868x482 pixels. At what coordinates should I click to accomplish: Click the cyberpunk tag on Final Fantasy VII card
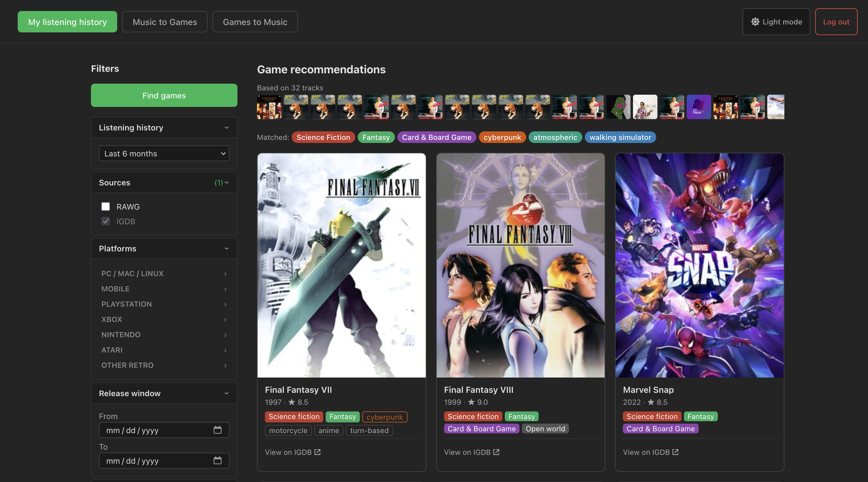(x=385, y=417)
